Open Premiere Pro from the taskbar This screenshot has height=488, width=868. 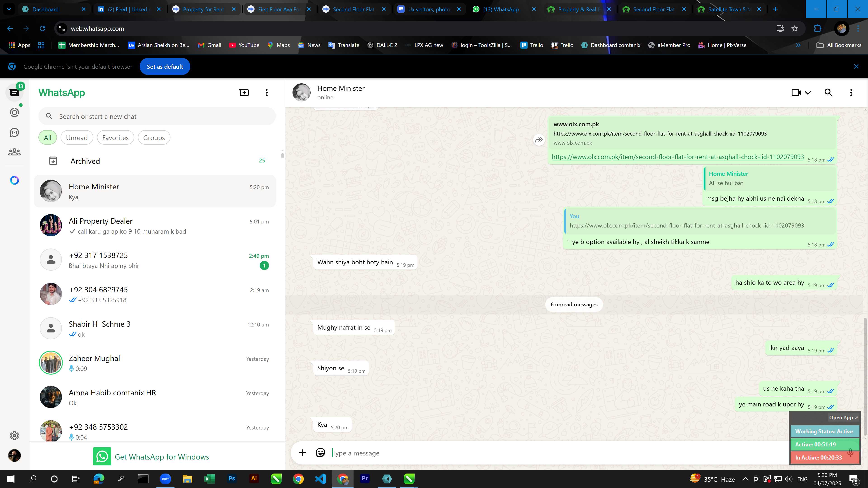point(365,479)
